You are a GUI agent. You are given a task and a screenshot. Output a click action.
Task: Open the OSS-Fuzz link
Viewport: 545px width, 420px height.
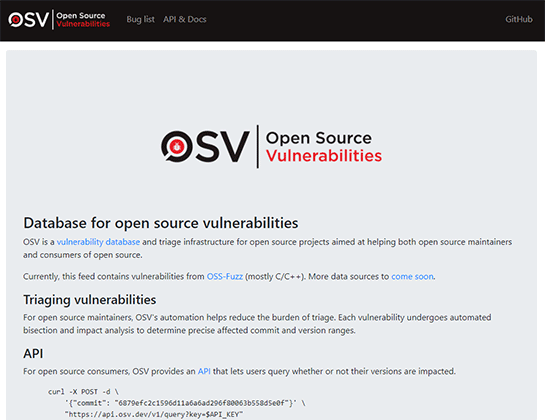click(x=225, y=277)
